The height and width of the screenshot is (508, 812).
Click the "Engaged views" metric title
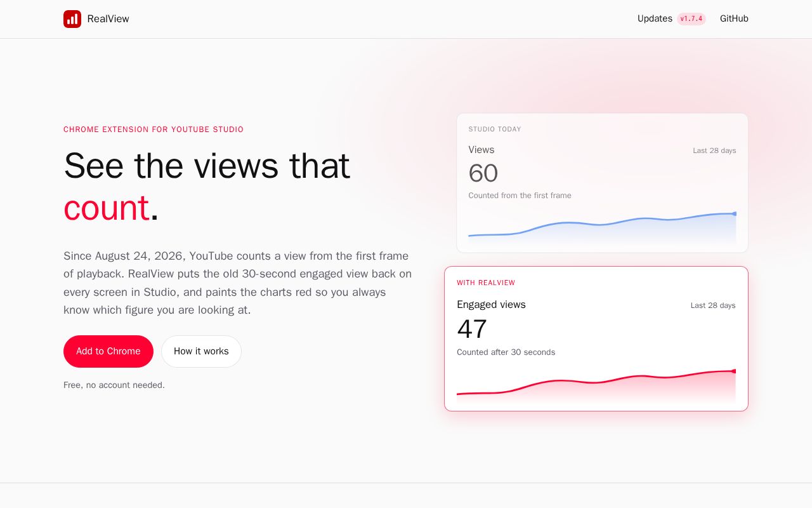[491, 305]
